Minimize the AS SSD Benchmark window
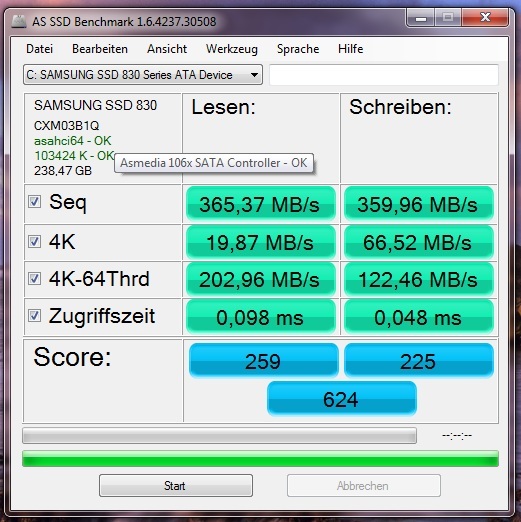The image size is (521, 522). click(420, 17)
